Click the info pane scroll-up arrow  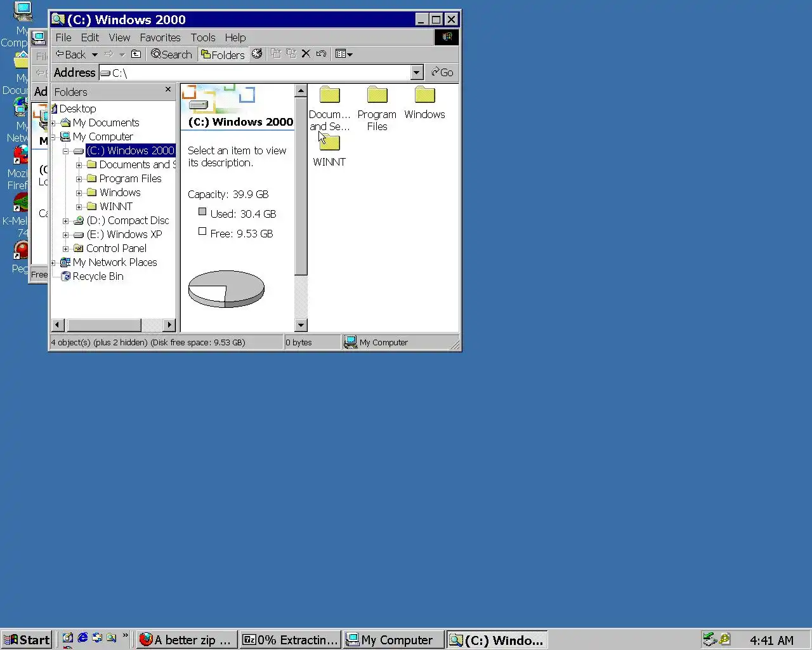(301, 91)
